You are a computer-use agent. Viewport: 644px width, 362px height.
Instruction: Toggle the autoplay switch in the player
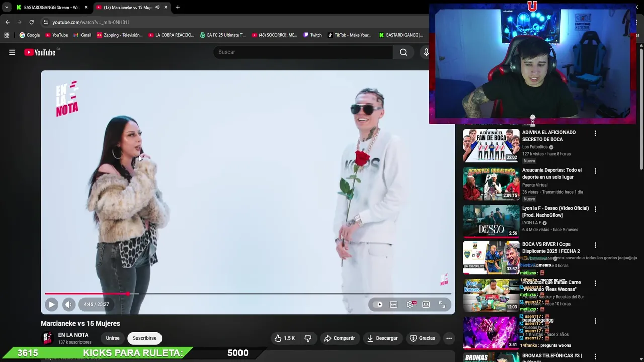378,304
